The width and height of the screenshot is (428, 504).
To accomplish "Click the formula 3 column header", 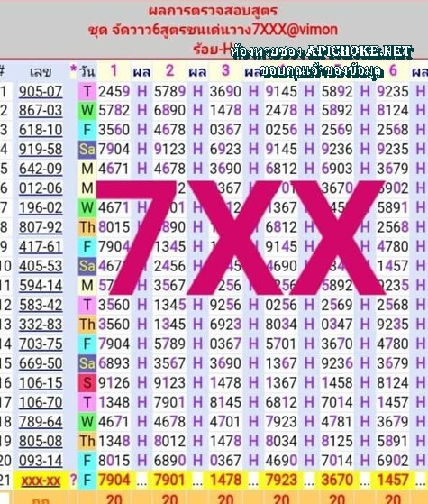I will pyautogui.click(x=225, y=70).
